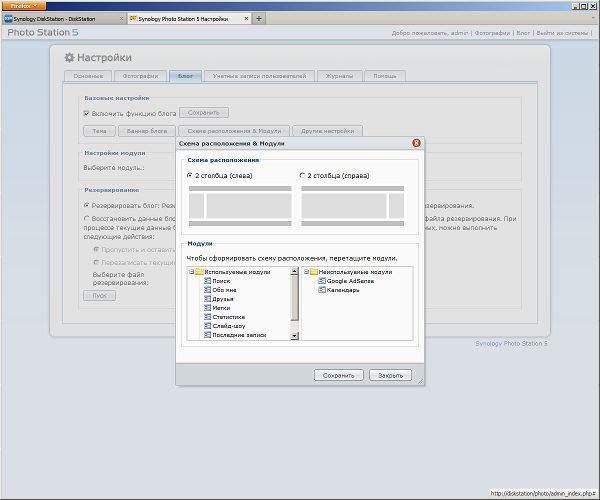Click the Тема button
Viewport: 600px width, 500px height.
pos(99,131)
